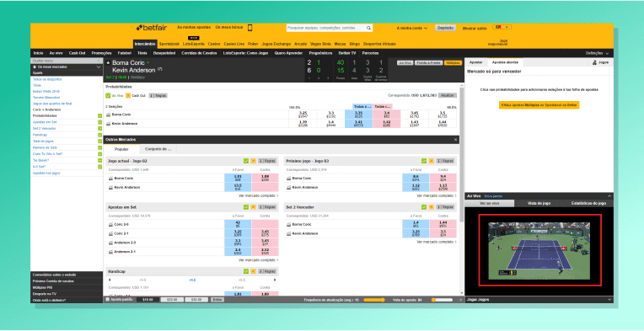
Task: Click blue back odds 3.35 for Borna Coric
Action: pyautogui.click(x=358, y=115)
